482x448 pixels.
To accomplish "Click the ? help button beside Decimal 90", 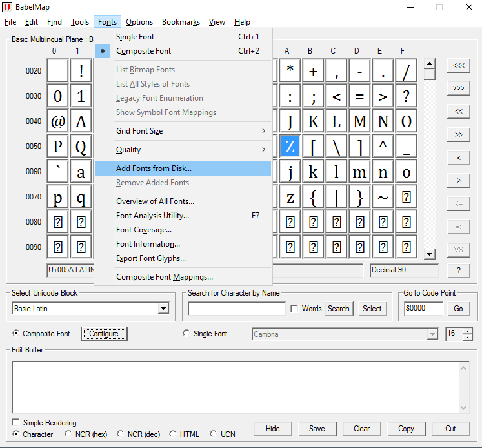I will coord(458,270).
